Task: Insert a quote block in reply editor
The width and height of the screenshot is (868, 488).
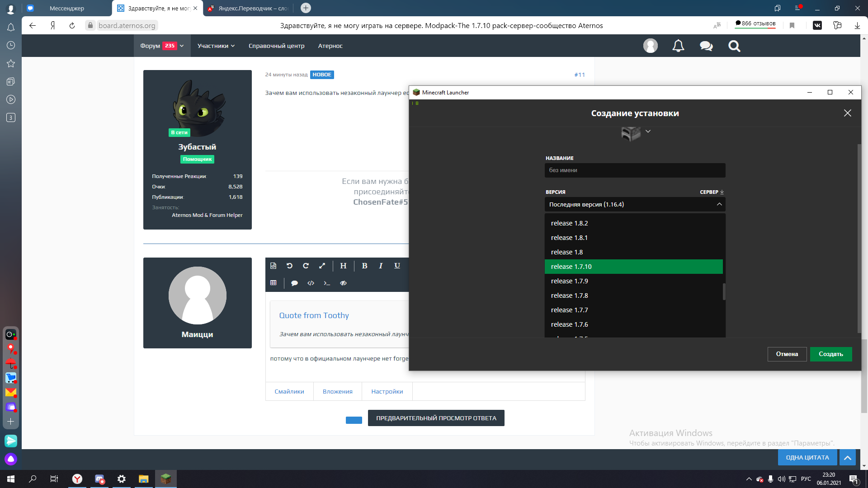Action: [x=294, y=283]
